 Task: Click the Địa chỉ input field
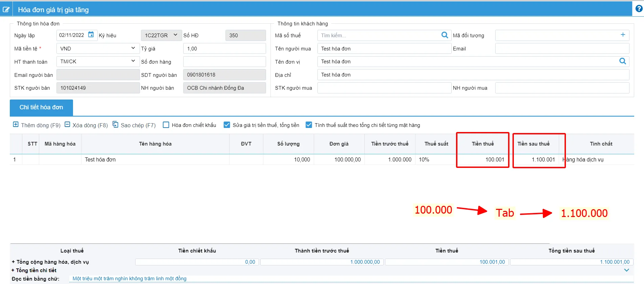click(x=473, y=74)
